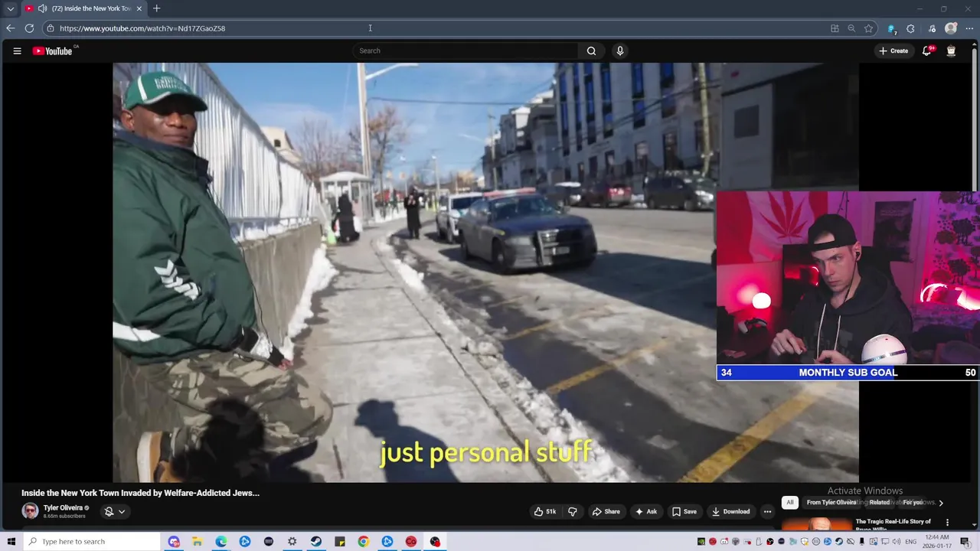Open Google Chrome from taskbar

coord(364,542)
